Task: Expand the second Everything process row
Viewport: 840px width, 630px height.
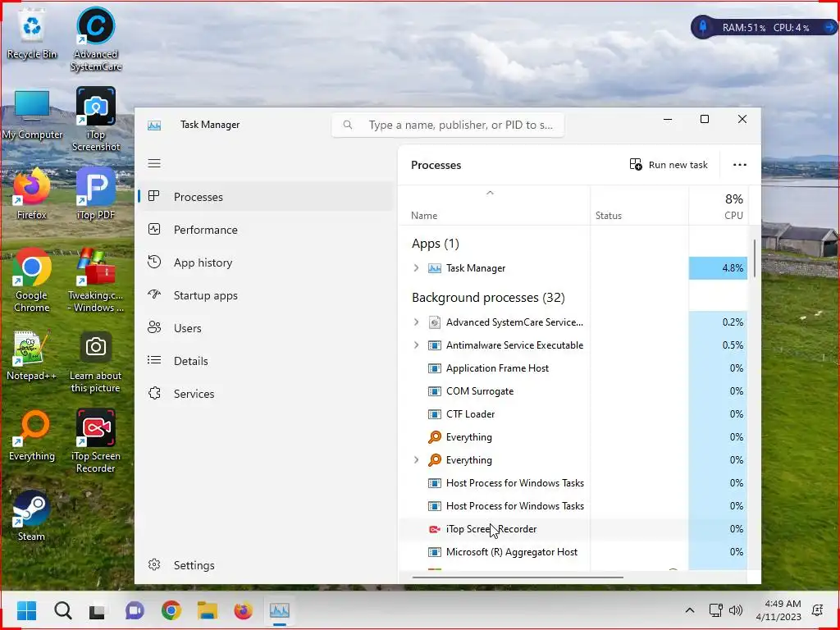Action: (x=416, y=459)
